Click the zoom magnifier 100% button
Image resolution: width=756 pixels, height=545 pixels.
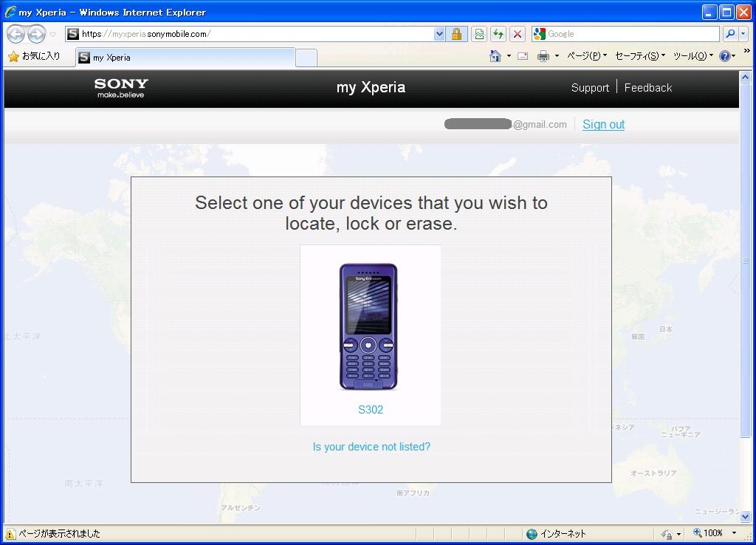(708, 533)
